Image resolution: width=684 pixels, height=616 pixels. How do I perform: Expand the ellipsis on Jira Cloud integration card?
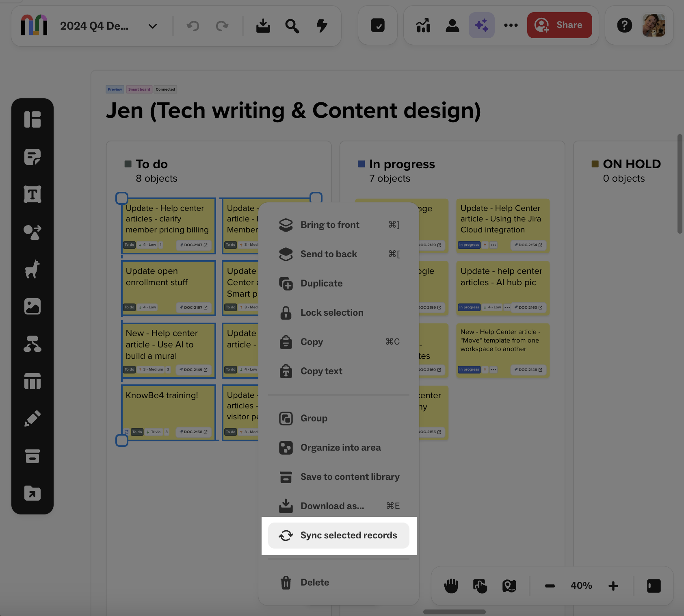[x=494, y=245]
